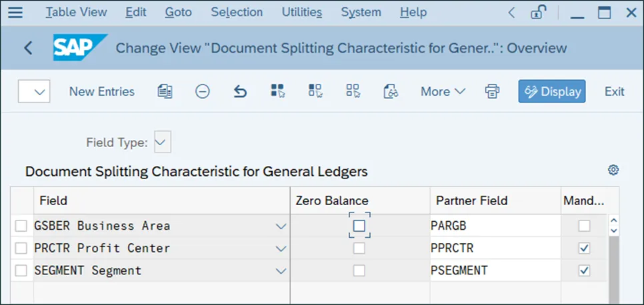644x305 pixels.
Task: Click the delete (minus circle) icon
Action: tap(203, 91)
